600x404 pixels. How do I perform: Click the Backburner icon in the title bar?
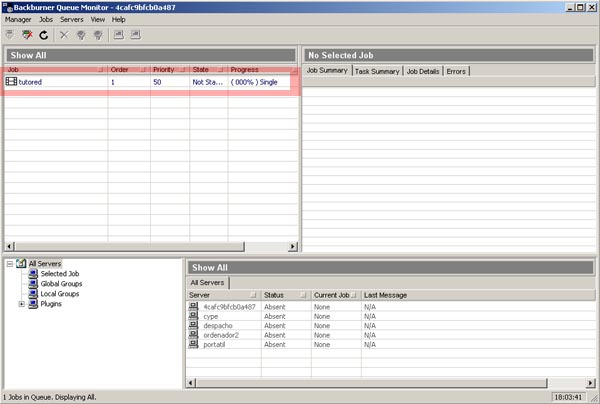(x=7, y=7)
